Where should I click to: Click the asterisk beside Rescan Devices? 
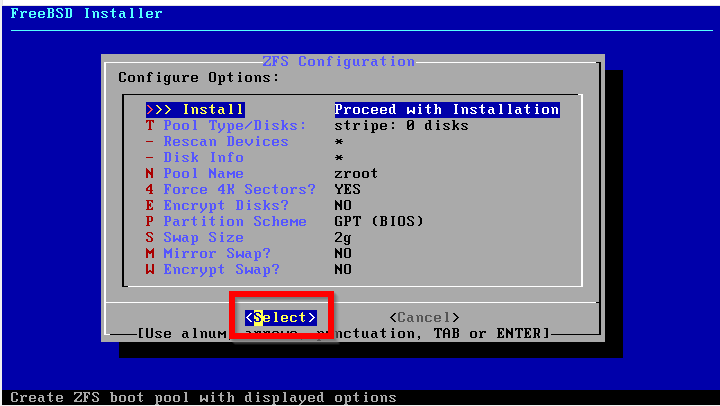click(x=339, y=142)
